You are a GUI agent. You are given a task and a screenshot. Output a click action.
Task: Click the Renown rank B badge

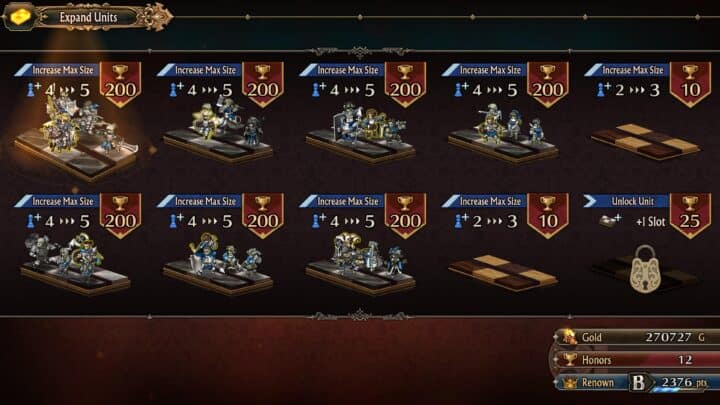639,382
